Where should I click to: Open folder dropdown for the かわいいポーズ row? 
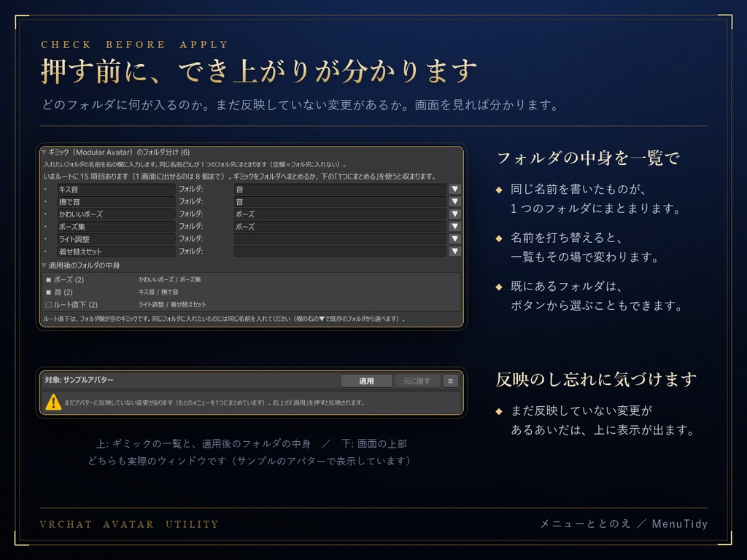click(x=454, y=214)
